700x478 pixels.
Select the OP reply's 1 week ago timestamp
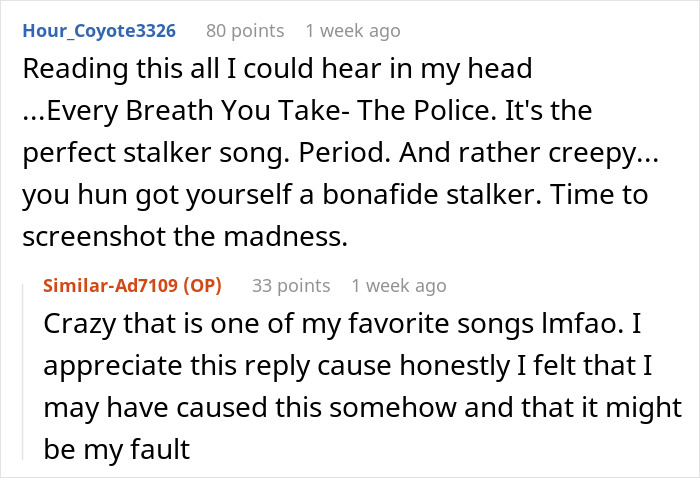point(399,286)
